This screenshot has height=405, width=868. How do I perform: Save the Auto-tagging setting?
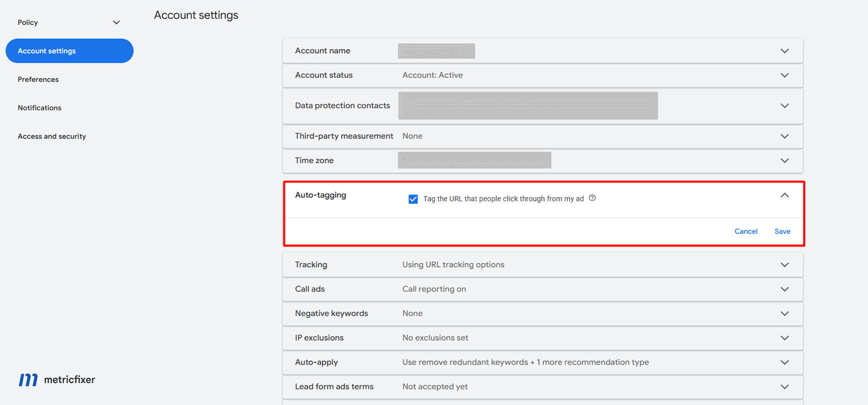pyautogui.click(x=782, y=231)
